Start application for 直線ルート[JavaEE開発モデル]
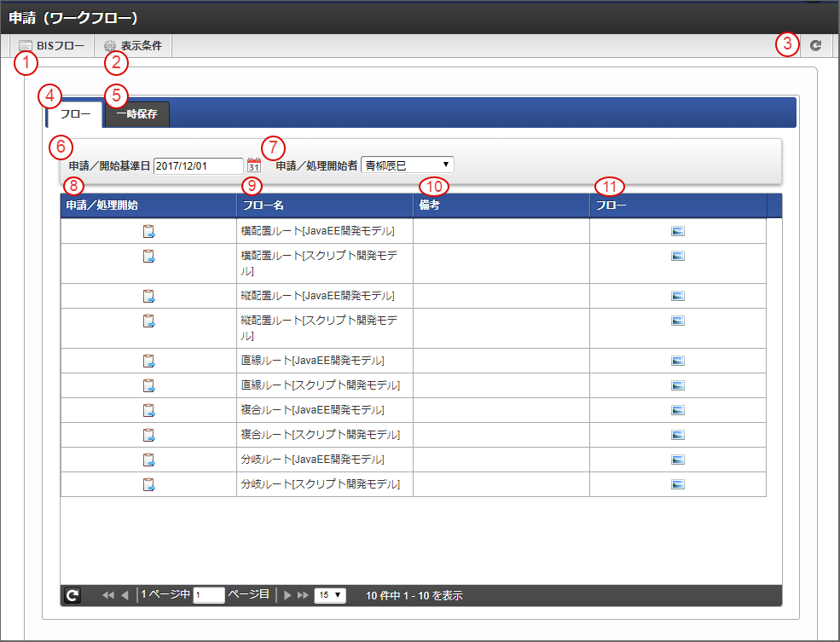 [x=148, y=361]
